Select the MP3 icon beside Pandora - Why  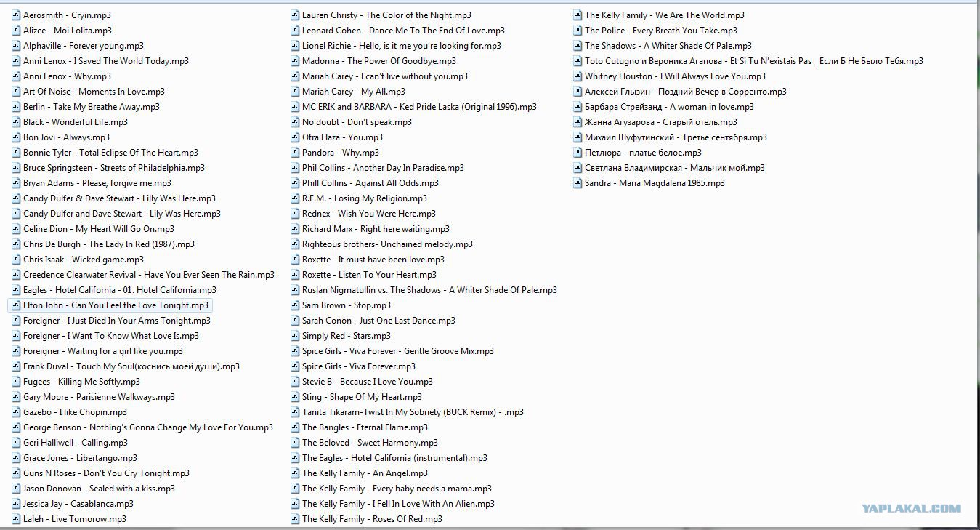coord(295,153)
